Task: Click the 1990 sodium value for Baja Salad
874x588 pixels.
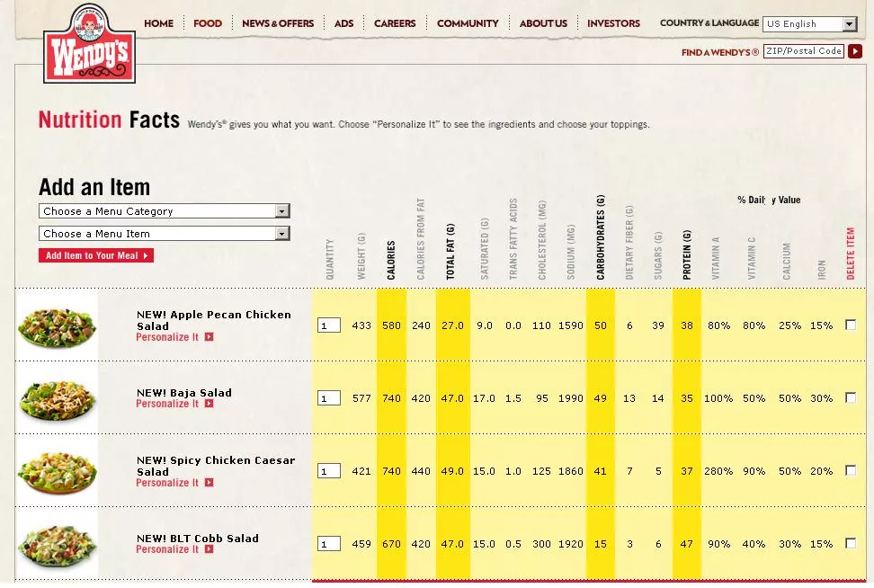Action: coord(571,398)
